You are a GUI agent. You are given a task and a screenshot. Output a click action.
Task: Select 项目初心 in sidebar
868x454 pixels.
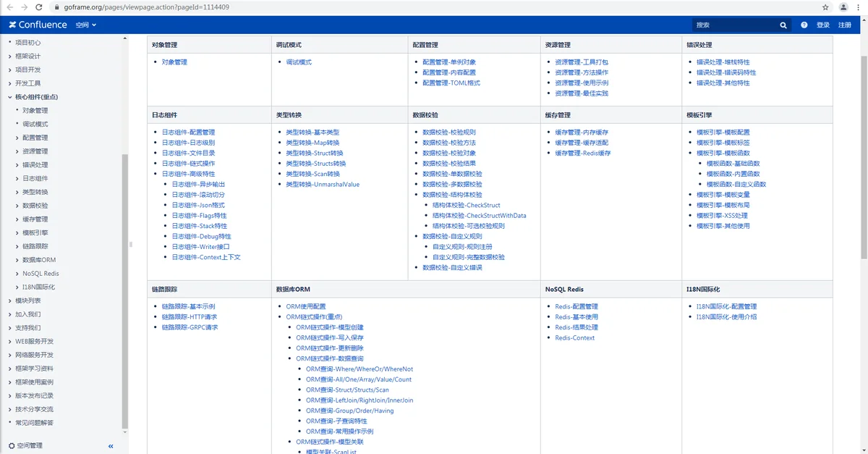click(x=28, y=43)
